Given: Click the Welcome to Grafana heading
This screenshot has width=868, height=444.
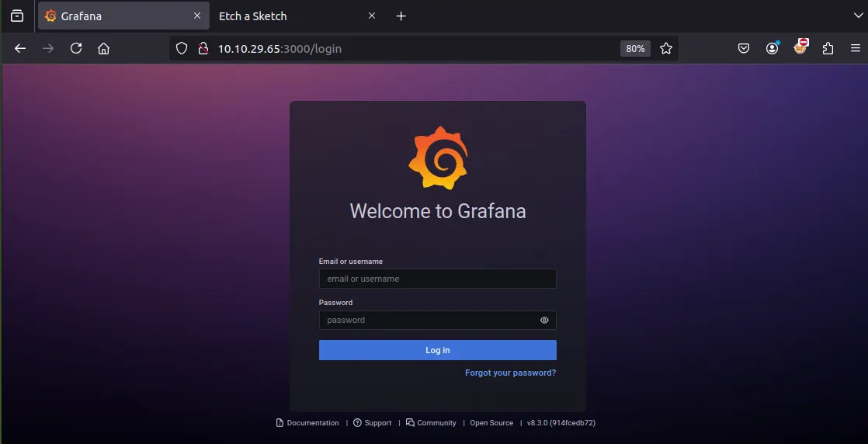Looking at the screenshot, I should click(438, 211).
